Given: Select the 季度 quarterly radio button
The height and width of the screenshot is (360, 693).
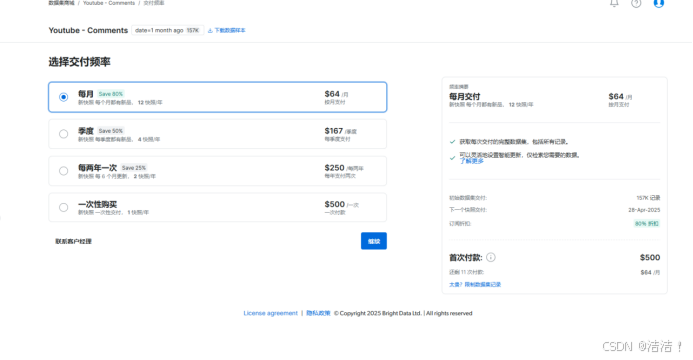Looking at the screenshot, I should (64, 134).
